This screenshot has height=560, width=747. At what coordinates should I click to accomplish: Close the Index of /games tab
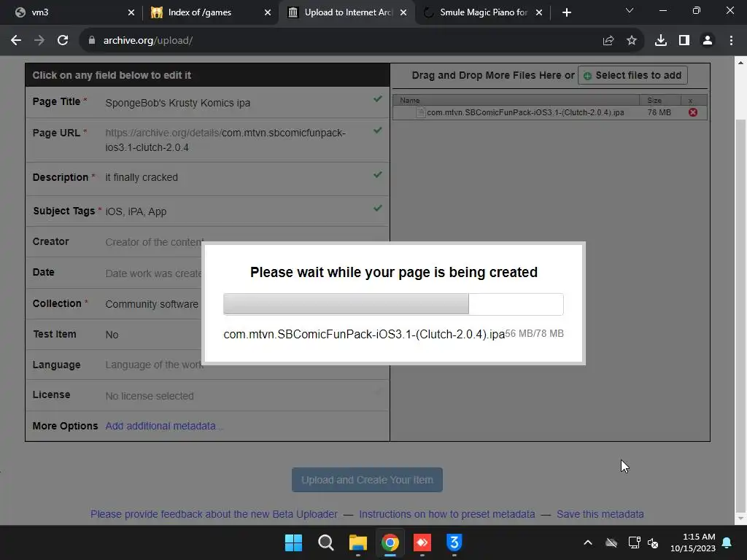[x=268, y=12]
